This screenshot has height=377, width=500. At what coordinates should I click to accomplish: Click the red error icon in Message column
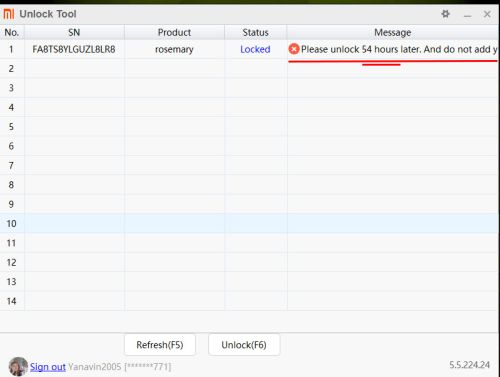point(294,49)
